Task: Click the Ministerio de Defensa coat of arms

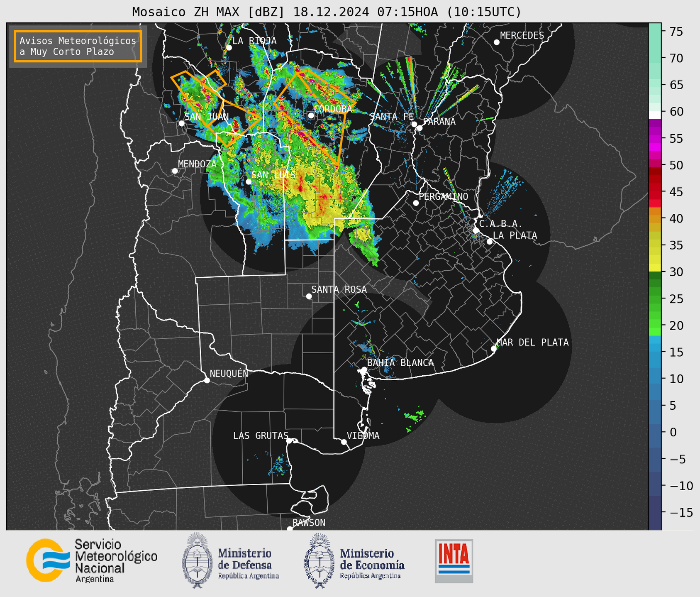Action: click(x=198, y=560)
